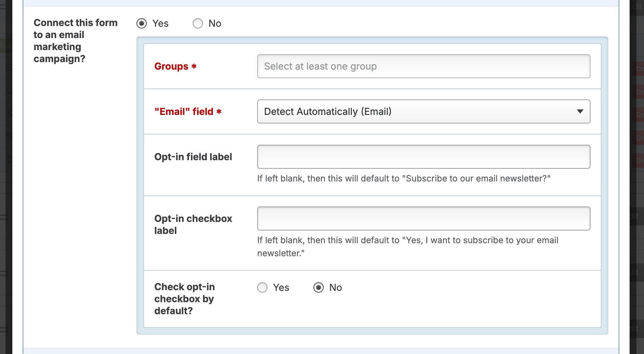This screenshot has height=354, width=644.
Task: Click the topmost red Delete button on right edge
Action: click(x=639, y=69)
